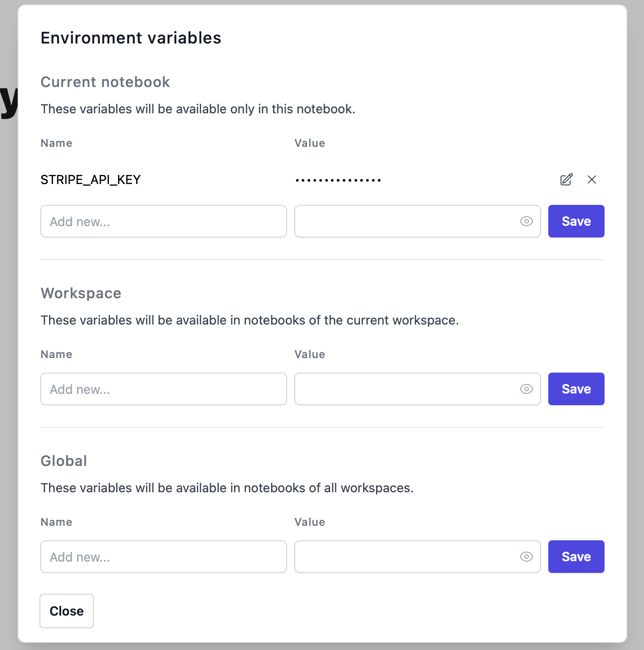Image resolution: width=644 pixels, height=650 pixels.
Task: Click the Global value input box
Action: pos(408,557)
